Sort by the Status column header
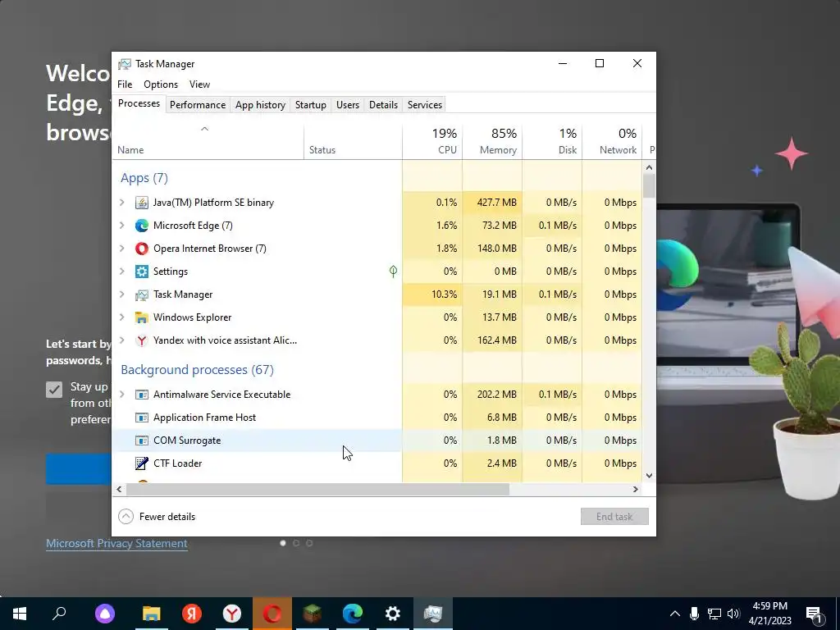The image size is (840, 630). [x=353, y=142]
